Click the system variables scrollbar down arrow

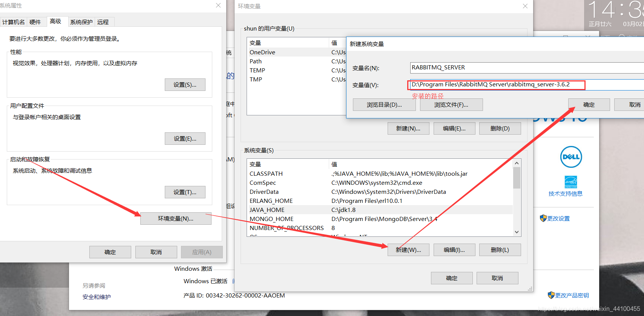coord(517,232)
